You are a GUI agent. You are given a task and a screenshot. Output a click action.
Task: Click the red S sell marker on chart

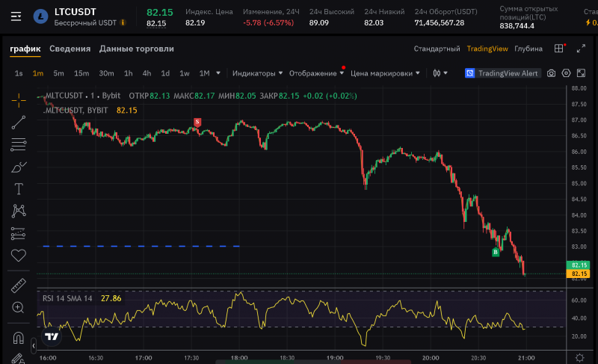(x=197, y=122)
